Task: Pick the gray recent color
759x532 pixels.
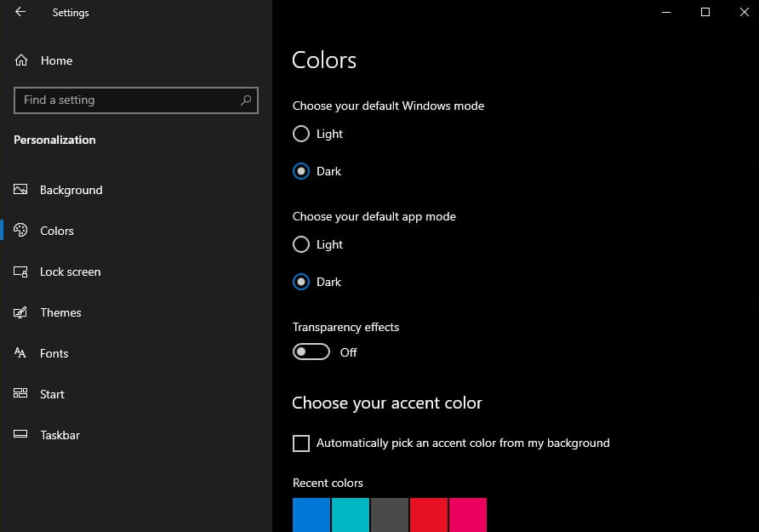Action: click(x=390, y=515)
